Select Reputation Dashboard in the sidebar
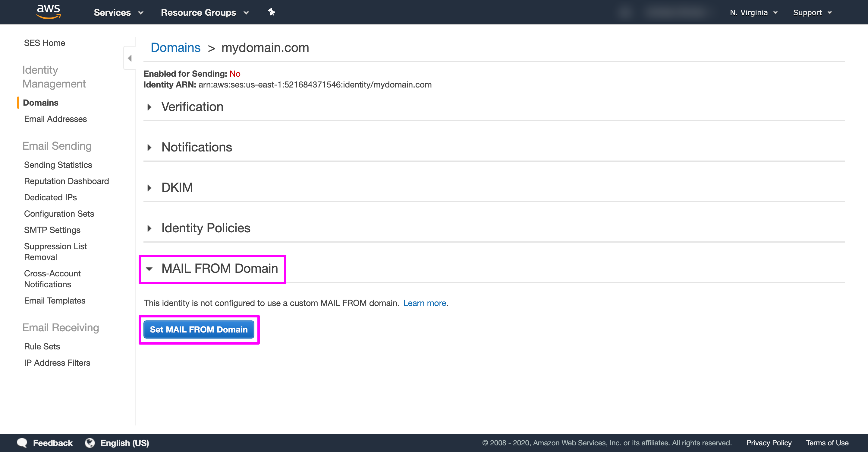This screenshot has width=868, height=452. pos(66,181)
